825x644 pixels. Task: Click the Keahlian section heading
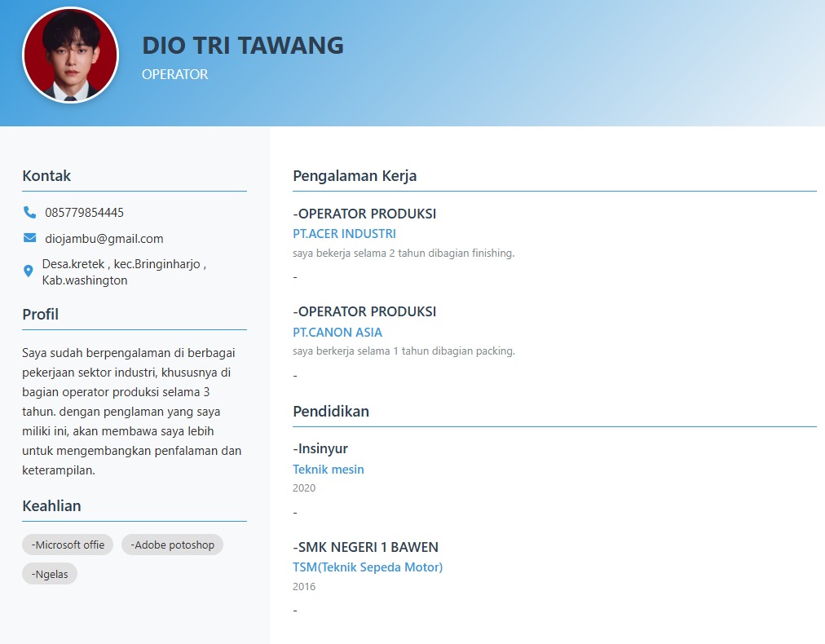point(51,505)
